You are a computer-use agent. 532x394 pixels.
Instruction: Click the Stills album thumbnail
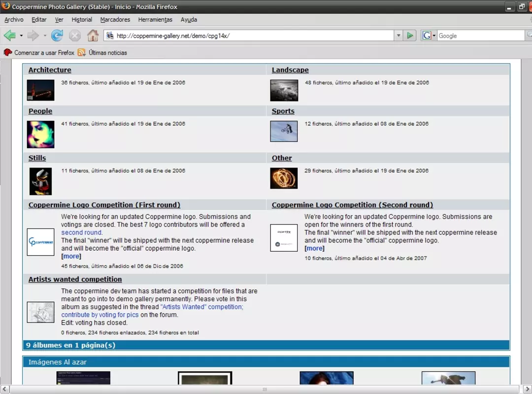(x=40, y=181)
